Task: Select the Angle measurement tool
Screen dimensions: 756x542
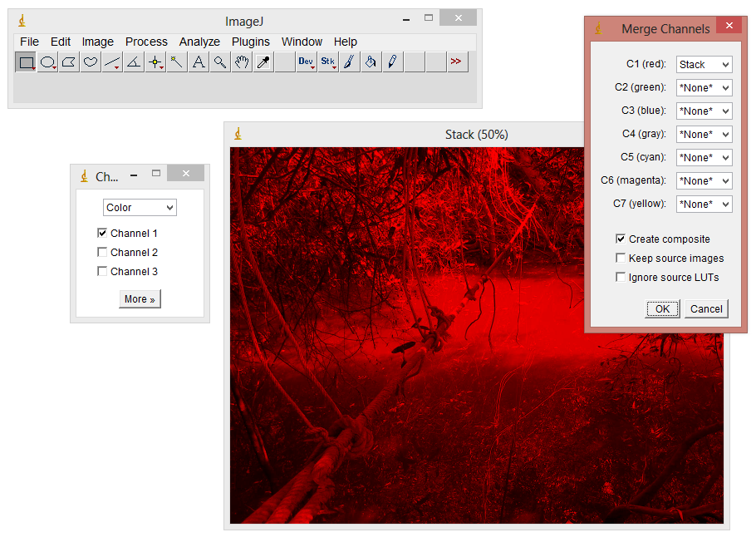Action: click(133, 62)
